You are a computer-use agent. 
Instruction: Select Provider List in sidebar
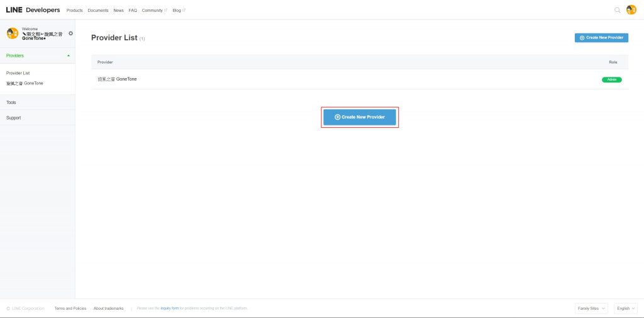(18, 73)
